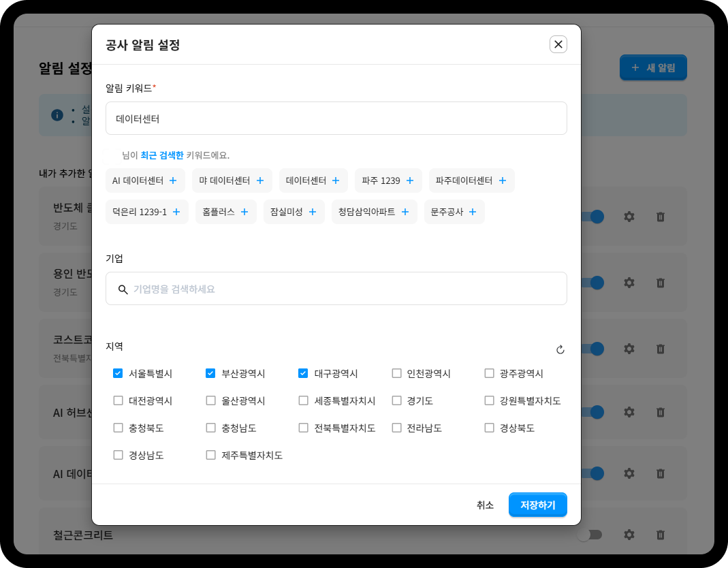
Task: Open settings gear for AI 허브 alert
Action: coord(629,412)
